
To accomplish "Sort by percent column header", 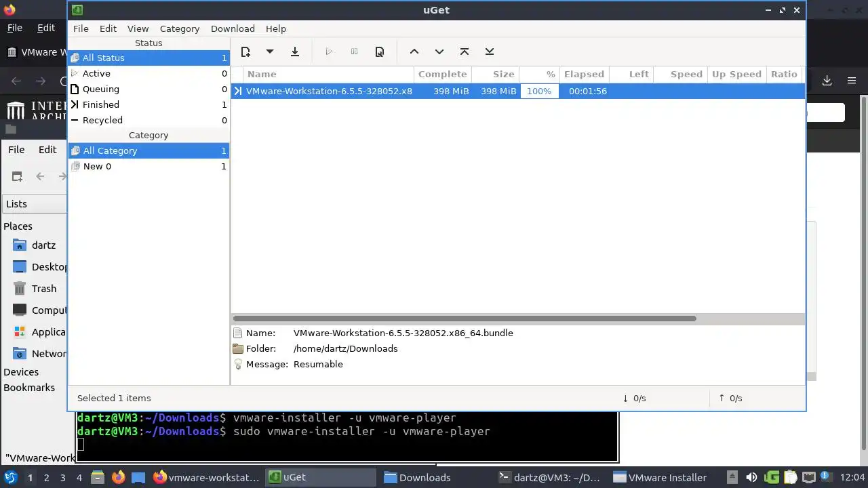I will pos(540,74).
